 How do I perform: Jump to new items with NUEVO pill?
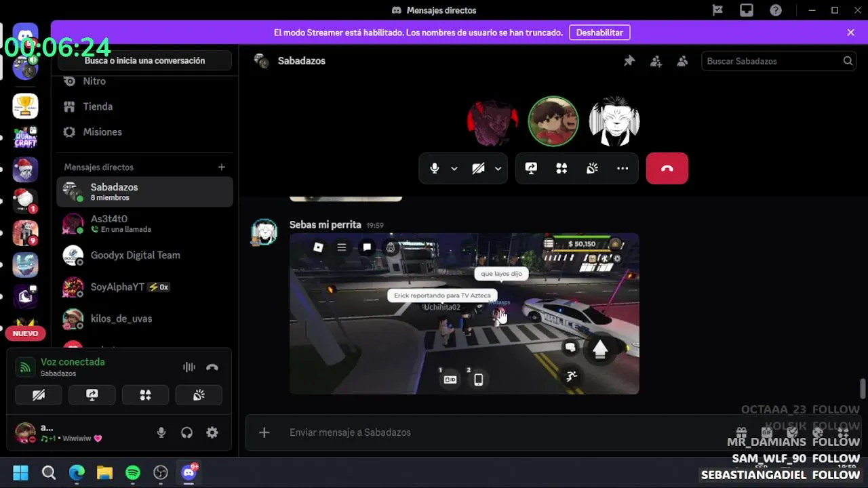pos(25,333)
